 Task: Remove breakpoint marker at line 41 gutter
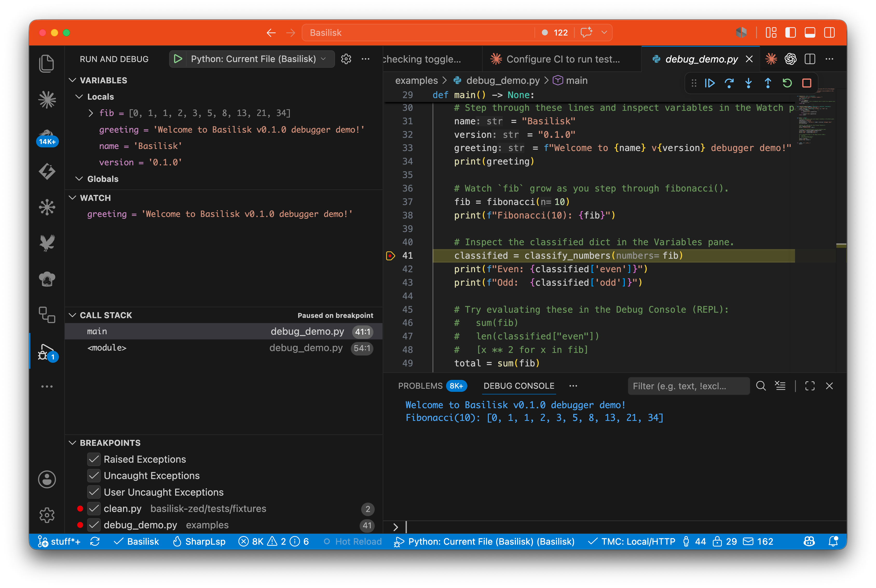click(x=390, y=256)
